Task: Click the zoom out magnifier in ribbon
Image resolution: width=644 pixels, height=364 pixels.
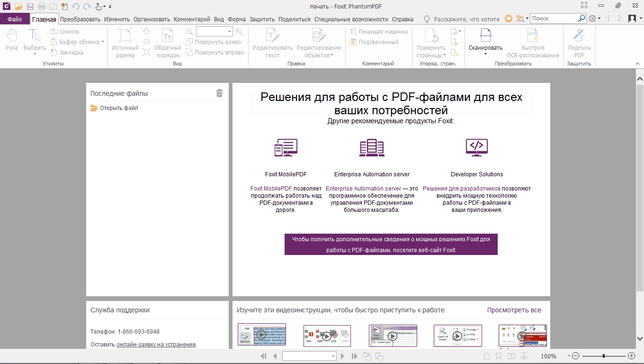Action: pos(189,32)
